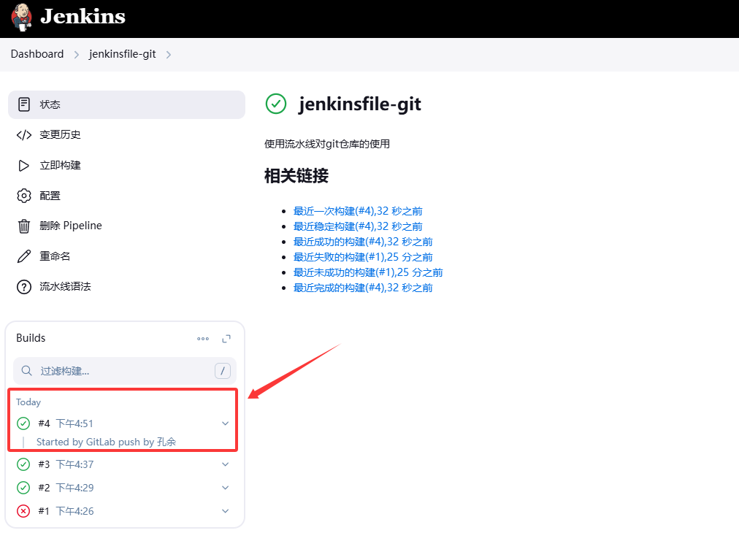Open the dropdown chevron for build #1
The image size is (739, 560).
tap(226, 511)
